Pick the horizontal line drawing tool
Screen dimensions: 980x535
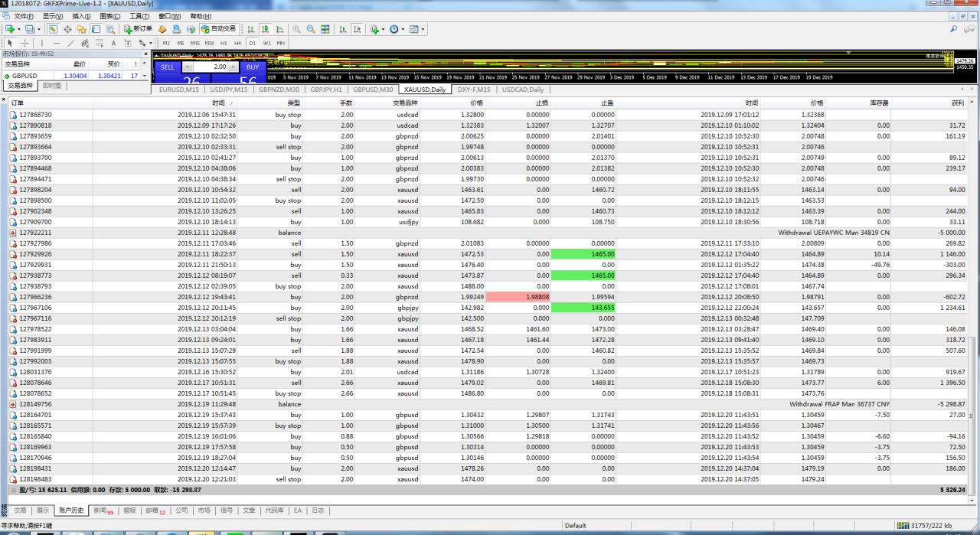click(x=57, y=43)
